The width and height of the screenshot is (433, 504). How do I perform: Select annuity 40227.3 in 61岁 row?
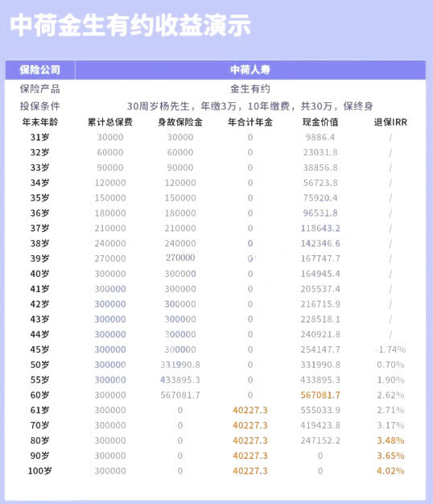(x=250, y=410)
